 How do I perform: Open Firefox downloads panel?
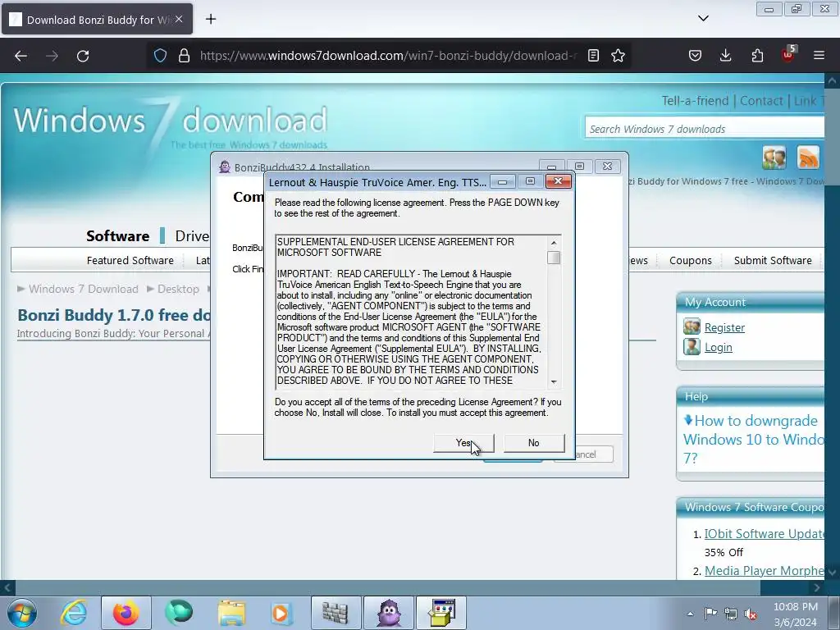726,55
